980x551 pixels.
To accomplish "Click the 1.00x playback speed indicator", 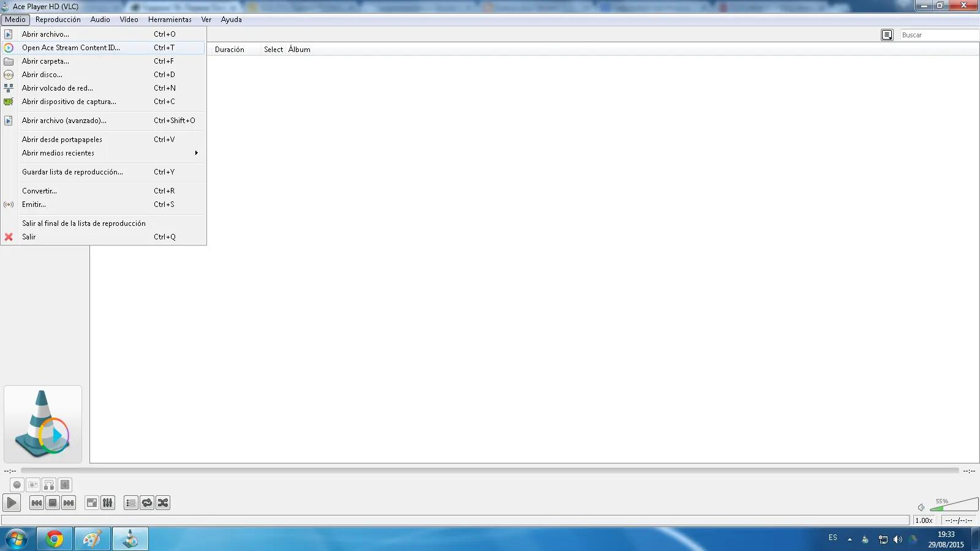I will (x=924, y=520).
